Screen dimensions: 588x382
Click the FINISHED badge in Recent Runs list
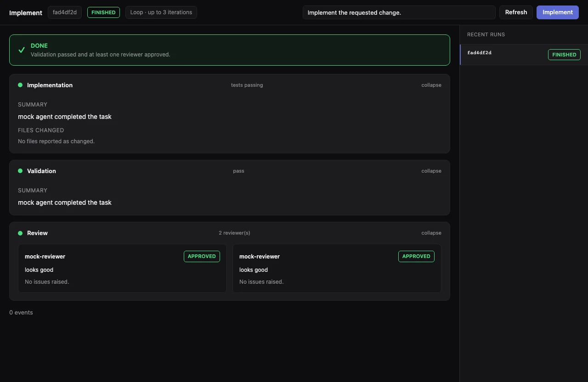[x=564, y=55]
